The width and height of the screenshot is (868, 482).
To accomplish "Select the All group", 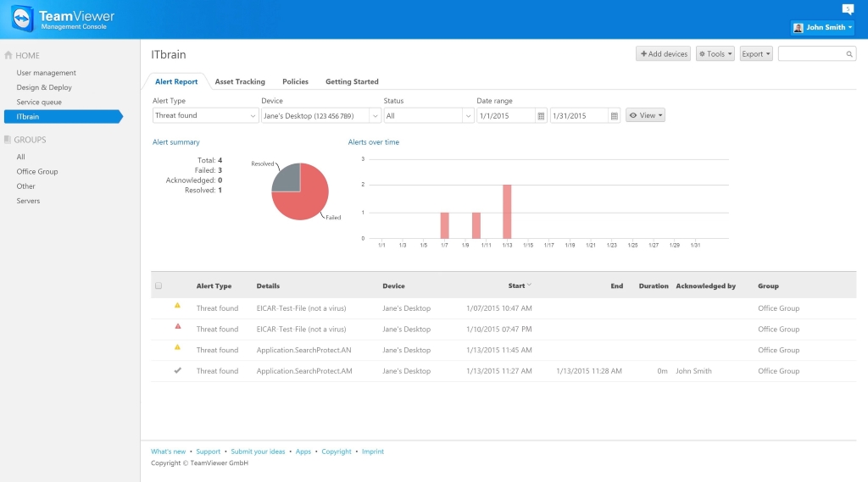I will 20,157.
